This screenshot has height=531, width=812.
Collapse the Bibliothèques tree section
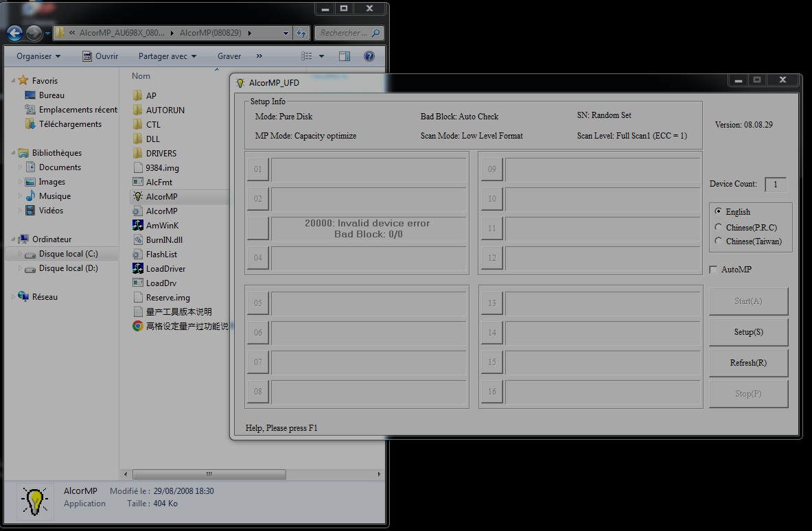point(14,153)
